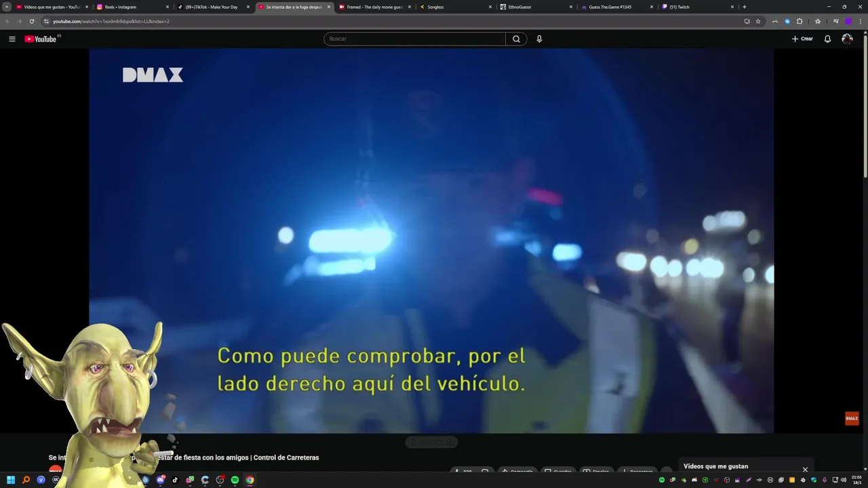This screenshot has height=488, width=868.
Task: Open YouTube notifications bell
Action: click(x=827, y=39)
